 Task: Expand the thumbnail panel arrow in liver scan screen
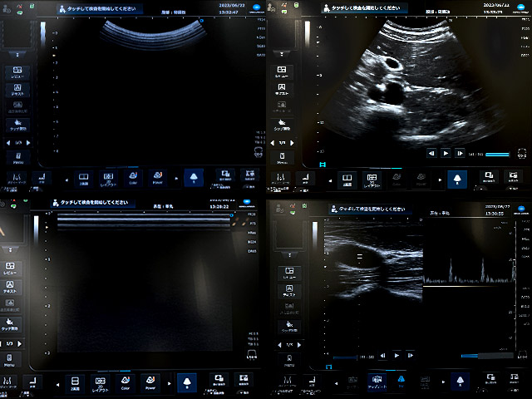[282, 54]
